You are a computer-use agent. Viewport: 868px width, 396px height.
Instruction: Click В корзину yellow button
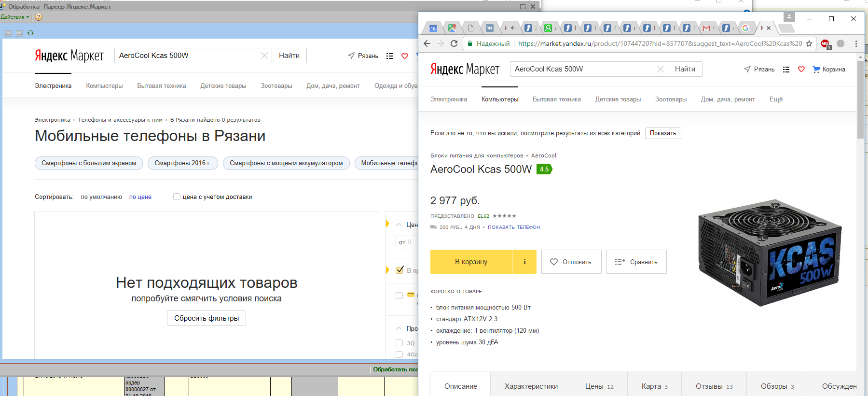[471, 262]
